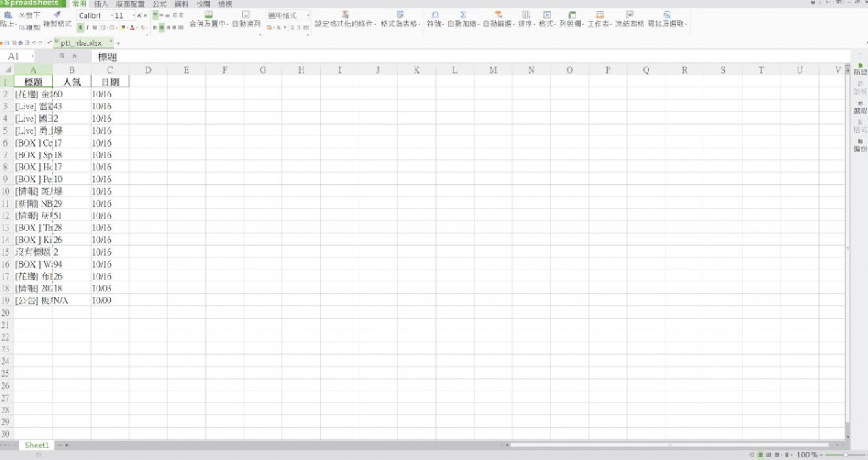Toggle 自動換列 wrap text
Viewport: 868px width, 460px height.
pyautogui.click(x=246, y=19)
